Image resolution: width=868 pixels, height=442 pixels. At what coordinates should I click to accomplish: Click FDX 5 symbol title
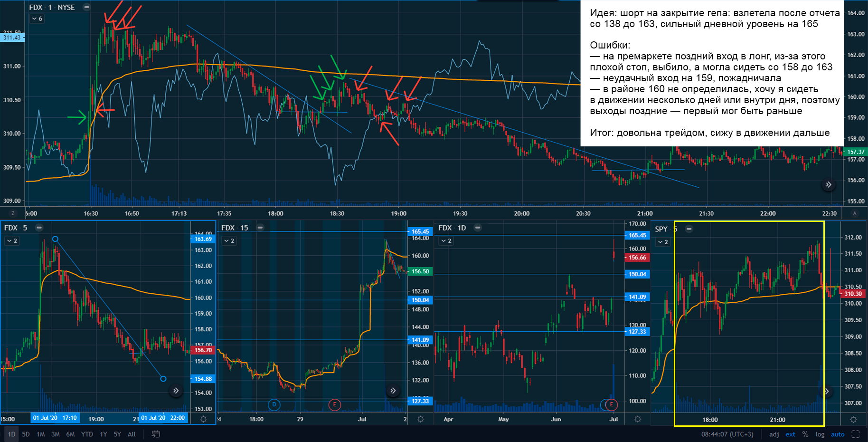tap(16, 228)
